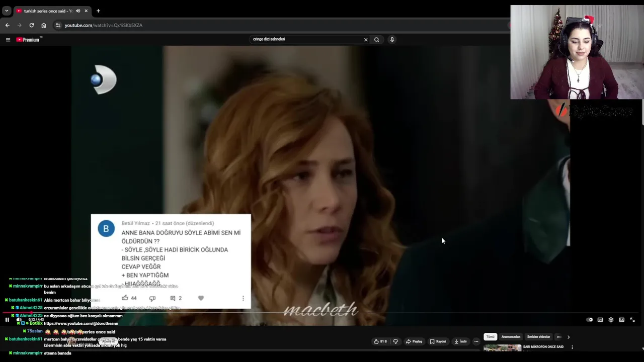Select the Aramanızdan filter chip
Image resolution: width=644 pixels, height=362 pixels.
511,337
